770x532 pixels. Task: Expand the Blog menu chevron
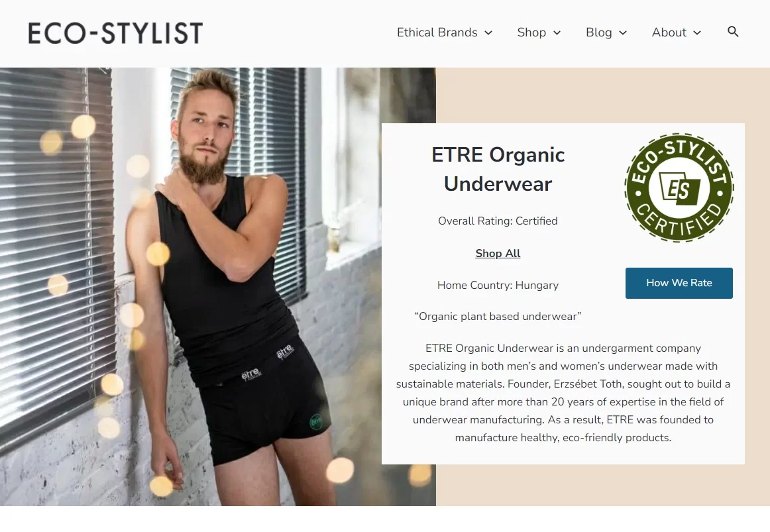coord(623,33)
